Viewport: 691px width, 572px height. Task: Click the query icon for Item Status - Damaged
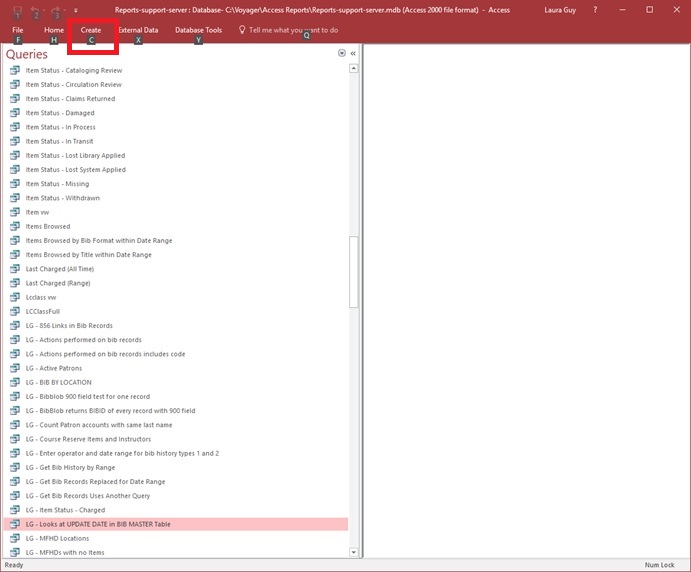tap(15, 113)
